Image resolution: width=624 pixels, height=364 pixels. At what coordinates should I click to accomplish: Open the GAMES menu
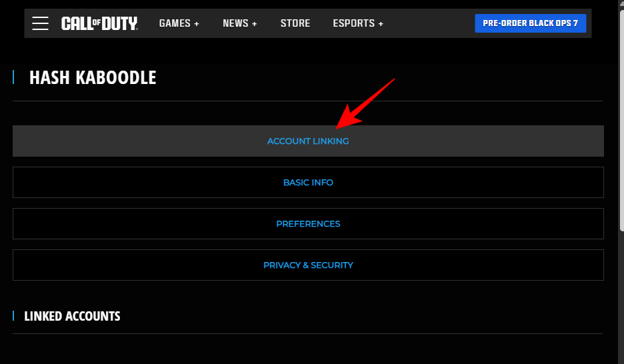coord(175,23)
